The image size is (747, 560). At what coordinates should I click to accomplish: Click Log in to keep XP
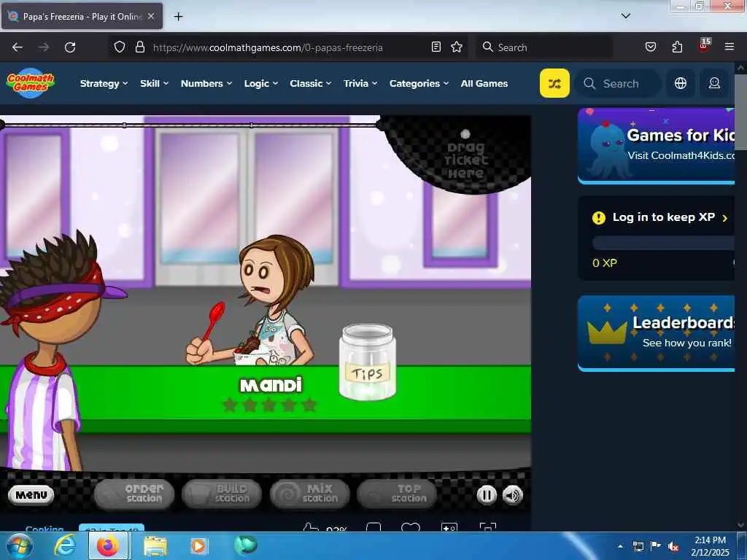663,217
